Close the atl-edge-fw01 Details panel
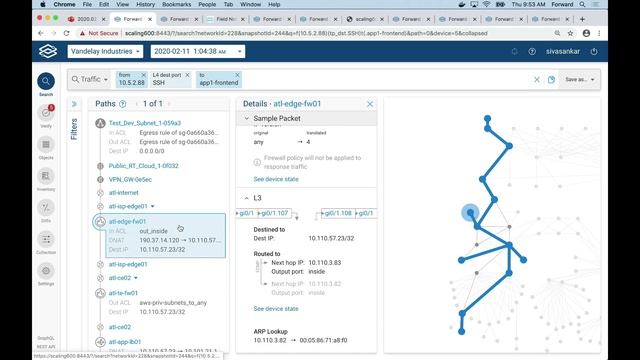640x360 pixels. pos(370,104)
